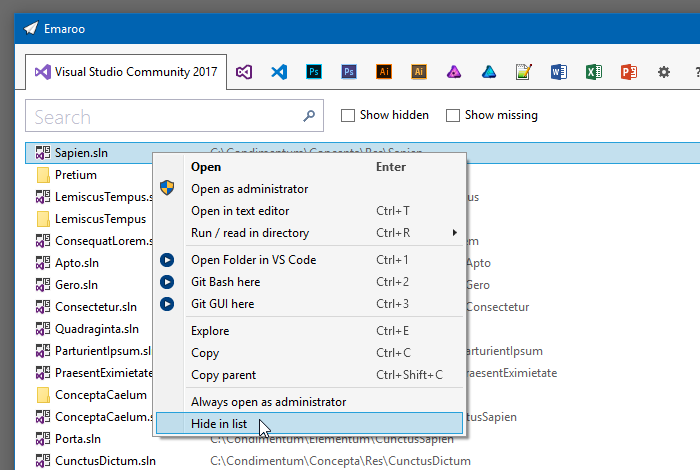The width and height of the screenshot is (700, 470).
Task: Open the Word tab icon
Action: (559, 72)
